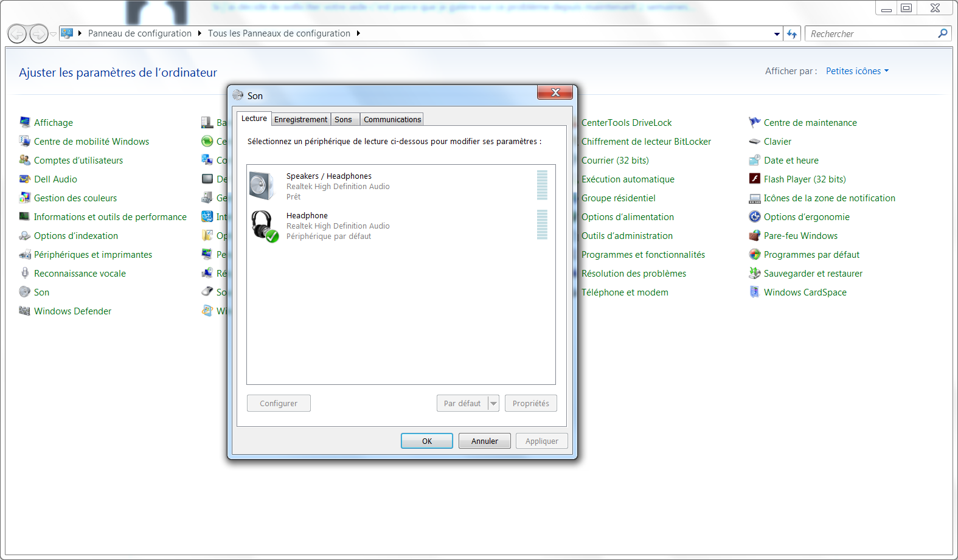Open Chiffrement de lecteur BitLocker link
This screenshot has height=560, width=958.
click(646, 141)
